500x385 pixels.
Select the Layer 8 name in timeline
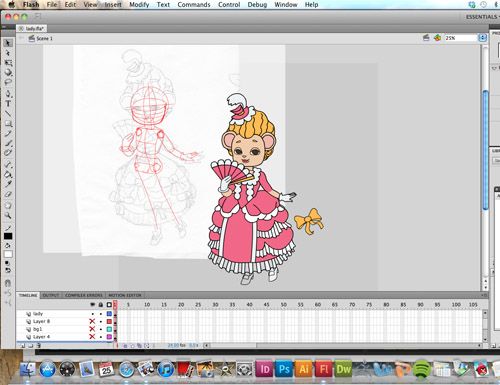tap(41, 321)
